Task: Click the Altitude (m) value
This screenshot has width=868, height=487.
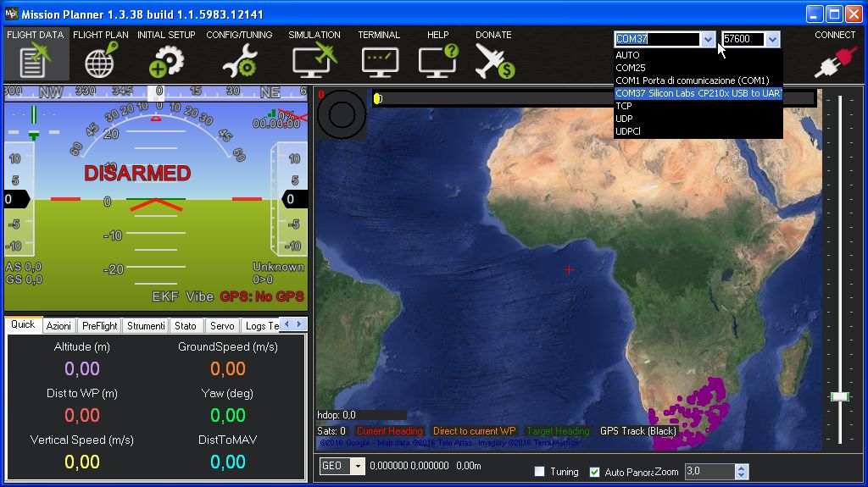Action: [x=82, y=368]
